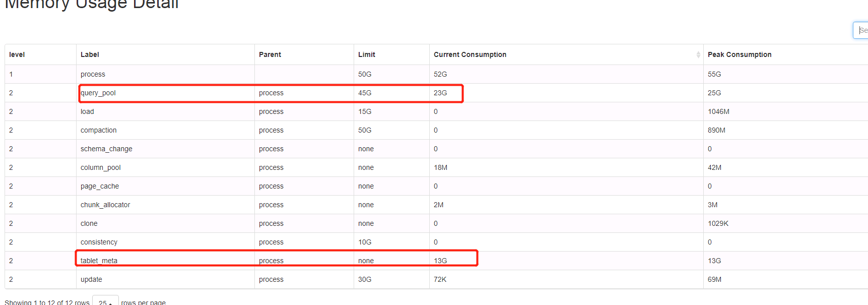Screen dimensions: 868x305
Task: Open the rows per page dropdown
Action: tap(105, 301)
